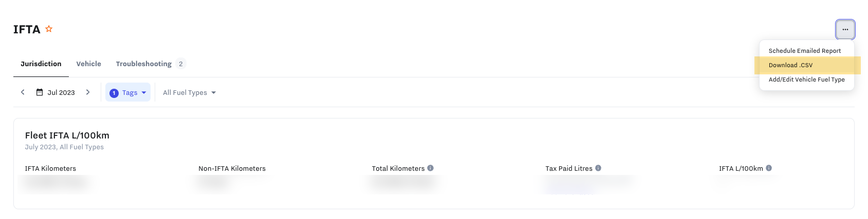Select Schedule Emailed Report from menu
This screenshot has width=868, height=219.
(x=804, y=51)
